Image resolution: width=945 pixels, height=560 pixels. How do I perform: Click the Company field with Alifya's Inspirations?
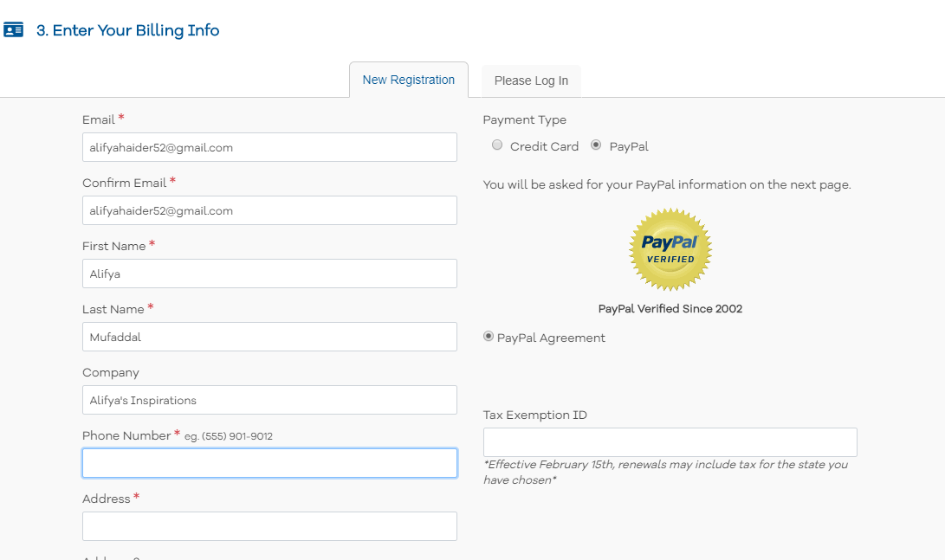coord(269,400)
